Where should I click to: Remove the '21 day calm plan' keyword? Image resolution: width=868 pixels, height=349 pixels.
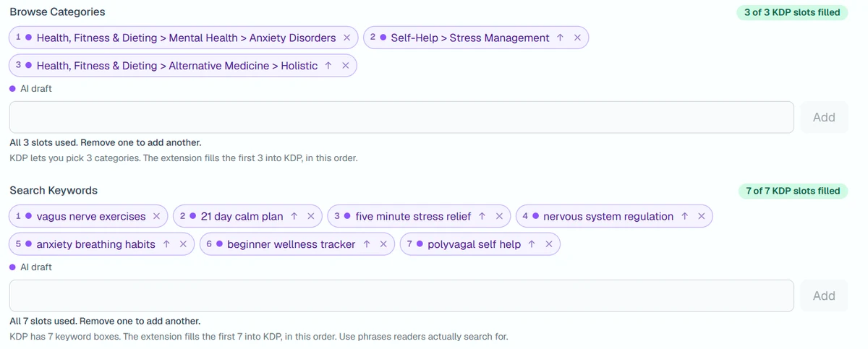[311, 216]
